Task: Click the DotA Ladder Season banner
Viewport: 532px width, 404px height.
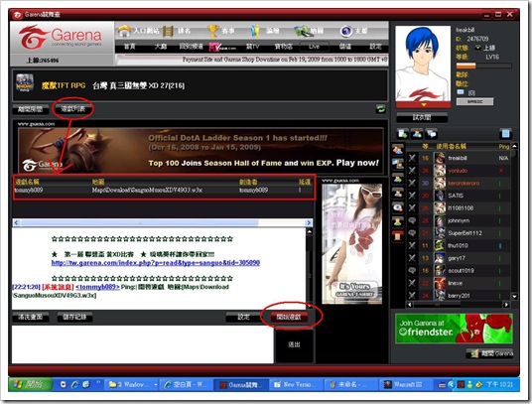Action: [x=200, y=150]
